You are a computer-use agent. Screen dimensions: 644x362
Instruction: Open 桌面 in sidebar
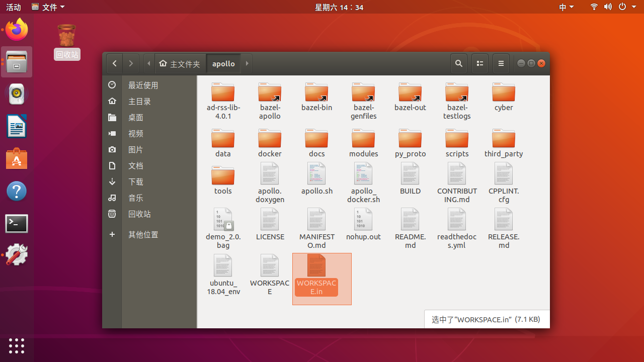point(149,117)
